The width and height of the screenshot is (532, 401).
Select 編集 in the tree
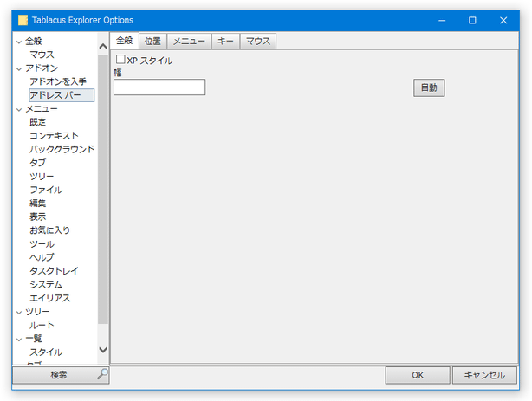(x=37, y=204)
